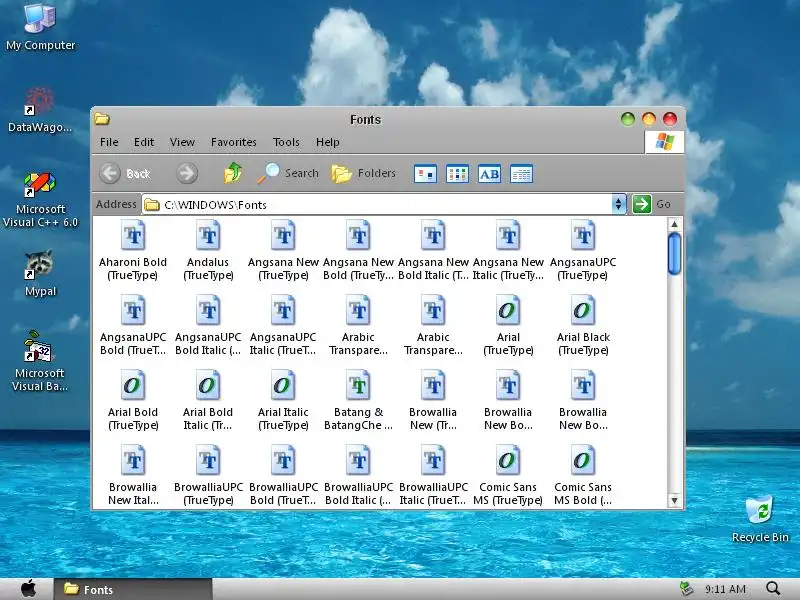Click the orange window button
This screenshot has width=800, height=600.
coord(648,119)
